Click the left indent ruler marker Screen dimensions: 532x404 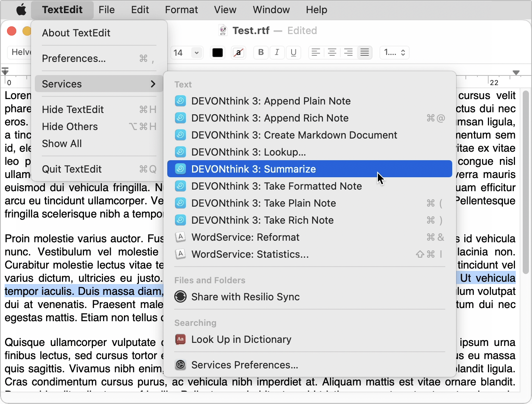point(5,71)
